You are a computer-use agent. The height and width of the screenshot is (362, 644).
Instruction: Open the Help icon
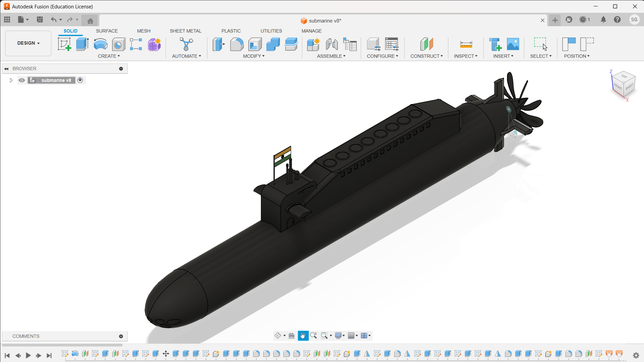(x=617, y=19)
